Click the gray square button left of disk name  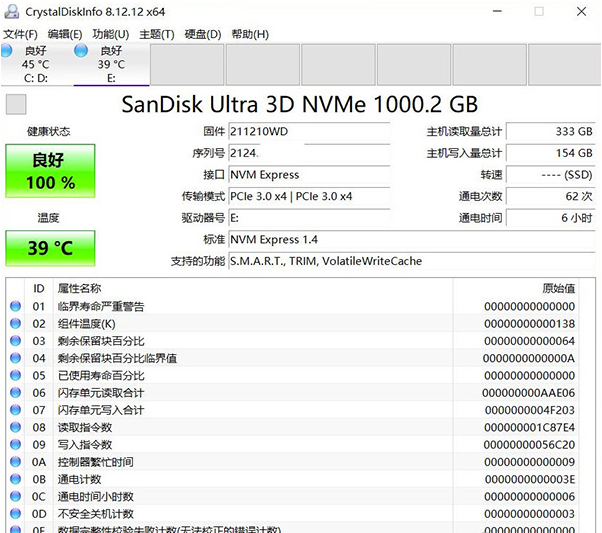point(16,104)
